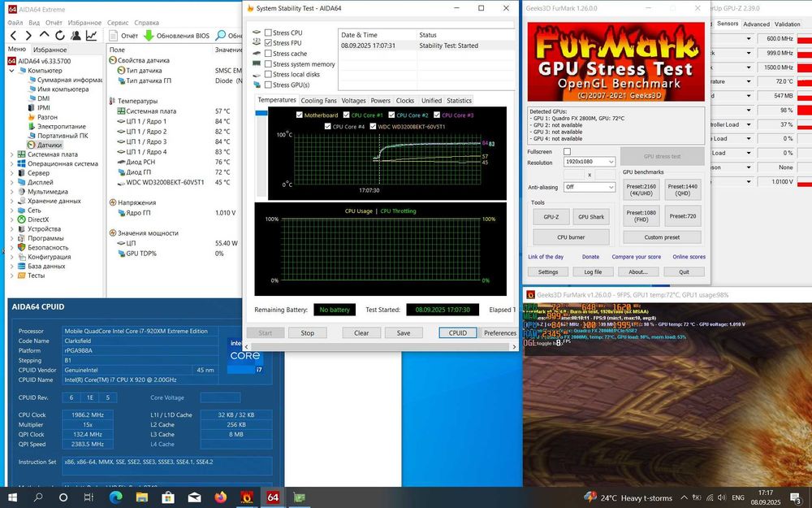Switch to the Statistics tab
812x508 pixels.
[460, 101]
